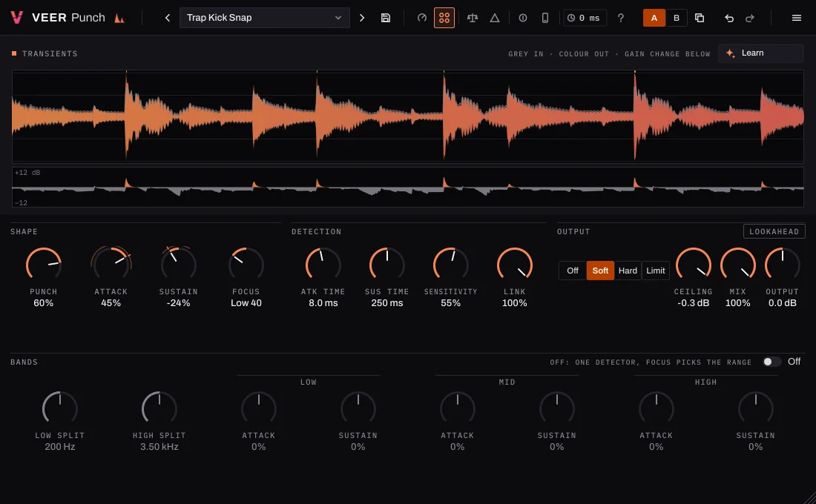The image size is (816, 504).
Task: Click the LOW band ATTACK knob
Action: click(259, 409)
